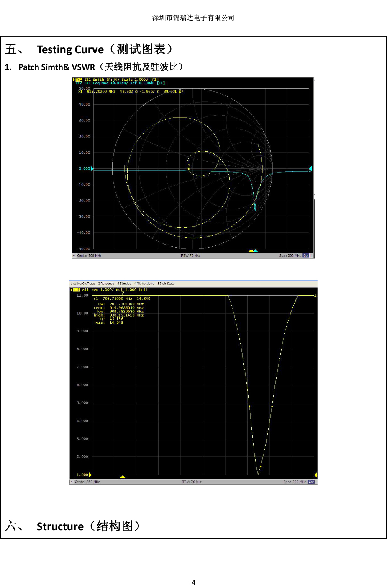Click the high 930.1551410 MHz value
Screen dimensions: 387x588
pyautogui.click(x=126, y=315)
